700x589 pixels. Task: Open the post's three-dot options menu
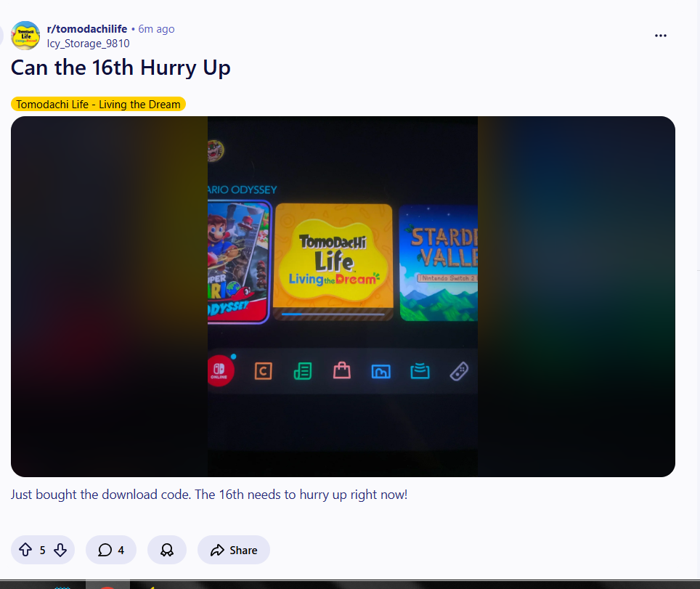(x=660, y=36)
